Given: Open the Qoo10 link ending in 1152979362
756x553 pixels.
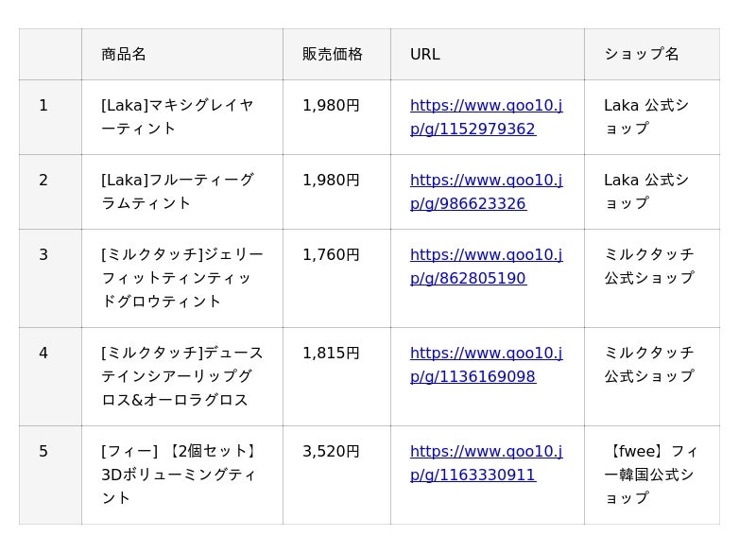Looking at the screenshot, I should [x=486, y=117].
